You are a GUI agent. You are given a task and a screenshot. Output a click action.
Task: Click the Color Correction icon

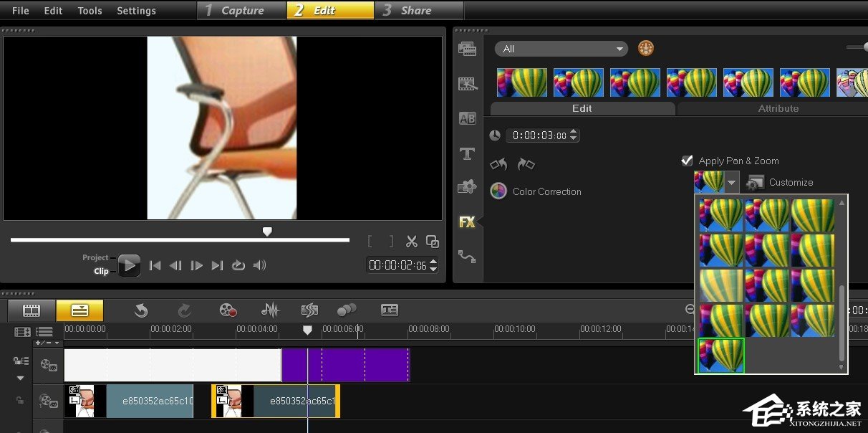(x=498, y=191)
